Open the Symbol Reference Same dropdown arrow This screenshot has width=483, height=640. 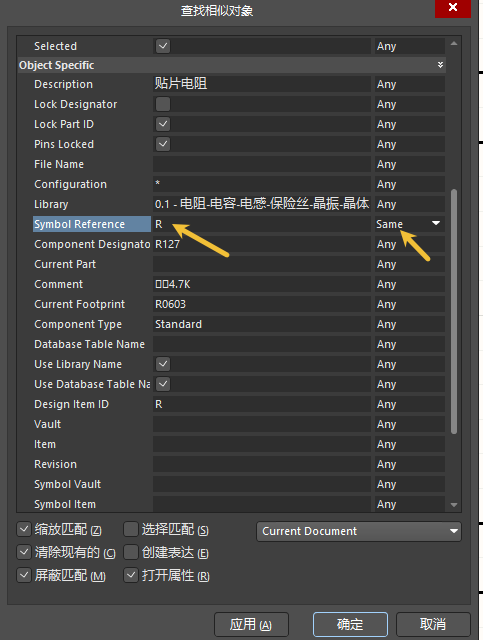436,224
